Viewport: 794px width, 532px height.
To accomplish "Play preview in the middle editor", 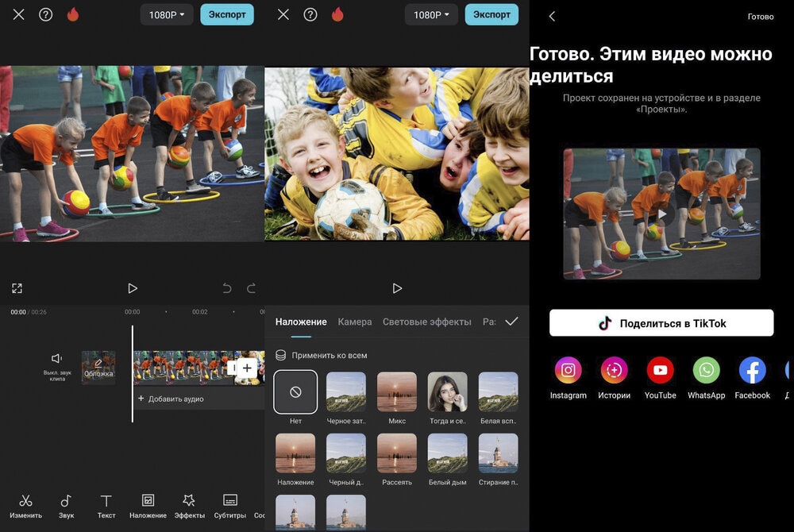I will click(x=398, y=288).
